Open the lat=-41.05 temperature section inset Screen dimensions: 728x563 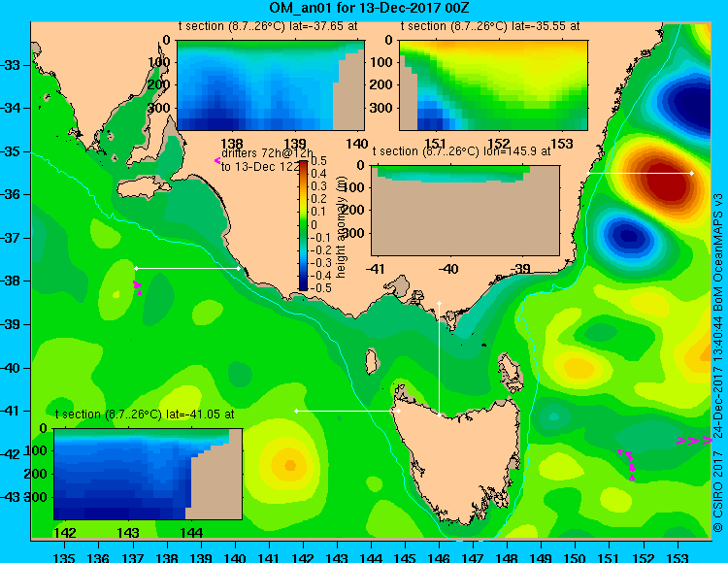pos(148,474)
